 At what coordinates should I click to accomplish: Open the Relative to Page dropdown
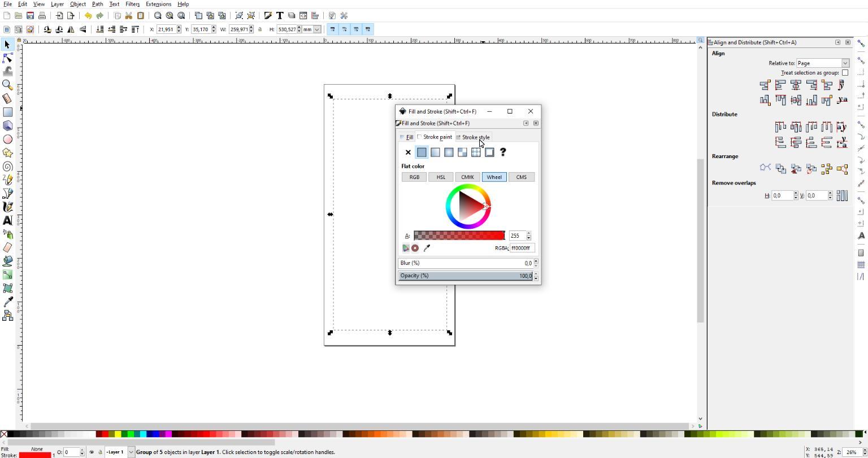[x=822, y=63]
